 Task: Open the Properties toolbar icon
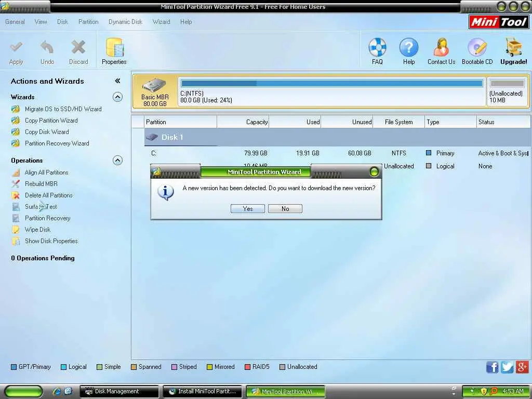point(114,47)
